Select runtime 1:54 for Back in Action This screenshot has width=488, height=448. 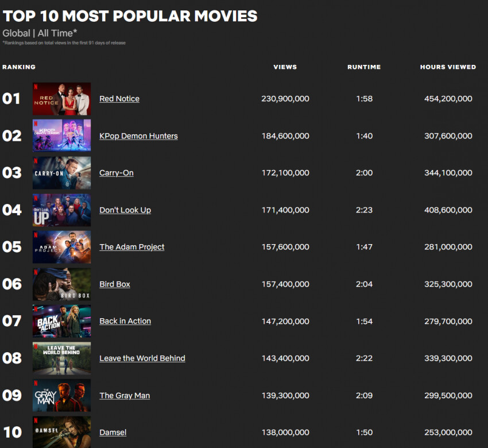click(x=364, y=321)
